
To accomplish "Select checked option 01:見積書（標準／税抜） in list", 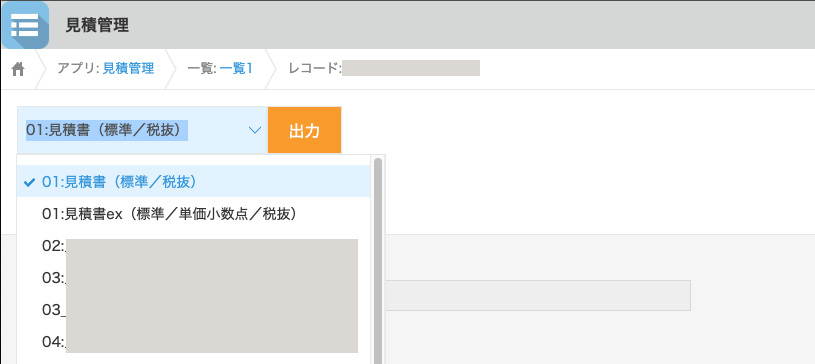I will 193,182.
